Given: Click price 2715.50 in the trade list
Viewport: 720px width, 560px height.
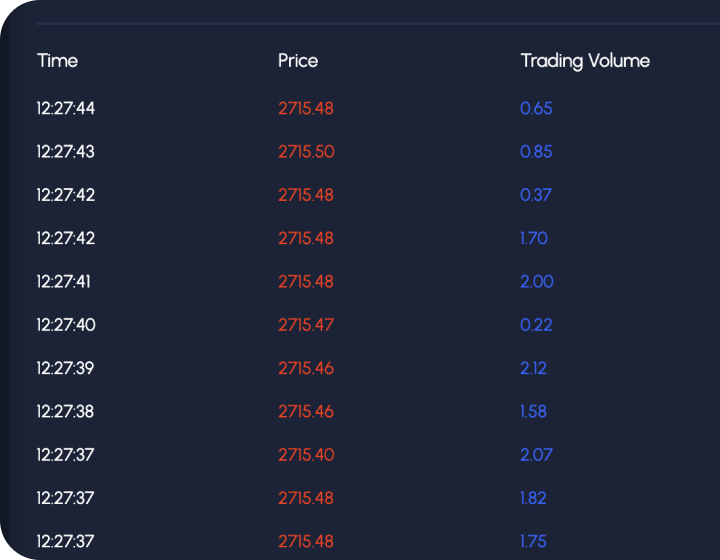Looking at the screenshot, I should 306,151.
